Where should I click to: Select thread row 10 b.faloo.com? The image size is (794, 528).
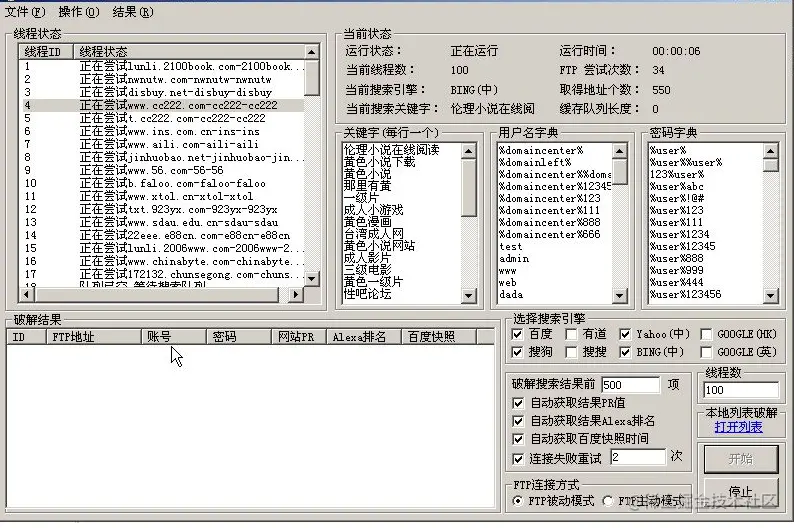pos(162,183)
